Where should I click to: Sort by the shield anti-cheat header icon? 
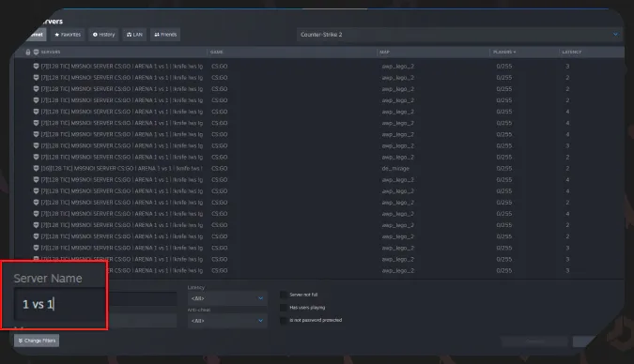(36, 53)
